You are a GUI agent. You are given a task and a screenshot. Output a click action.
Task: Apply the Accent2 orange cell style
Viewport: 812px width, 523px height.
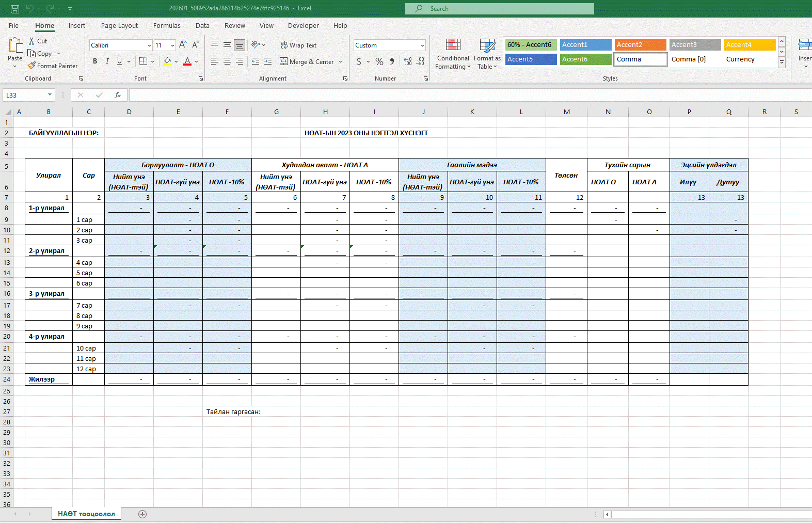click(640, 45)
